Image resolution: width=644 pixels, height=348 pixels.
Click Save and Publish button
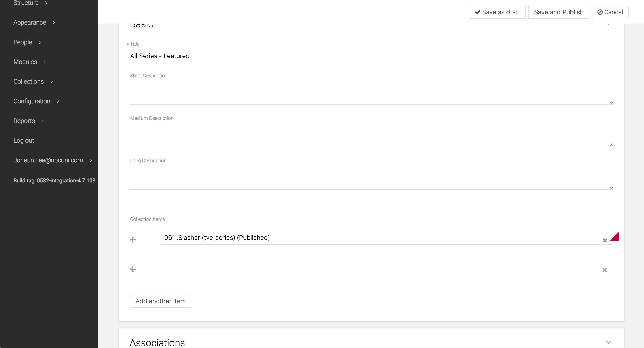point(559,12)
